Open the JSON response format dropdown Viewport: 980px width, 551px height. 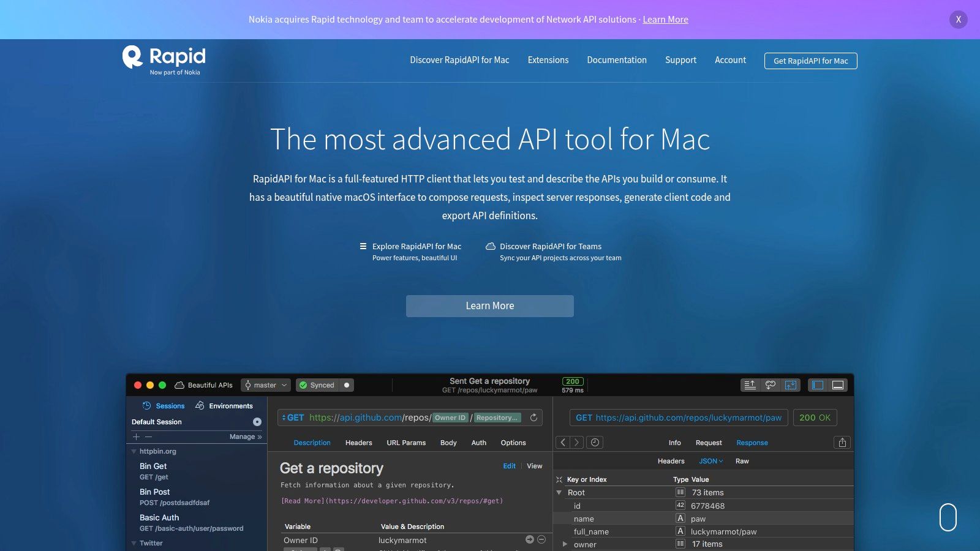pyautogui.click(x=710, y=461)
